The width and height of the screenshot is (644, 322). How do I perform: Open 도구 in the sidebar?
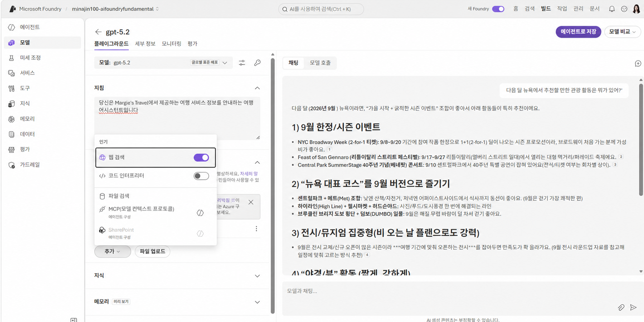(42, 88)
